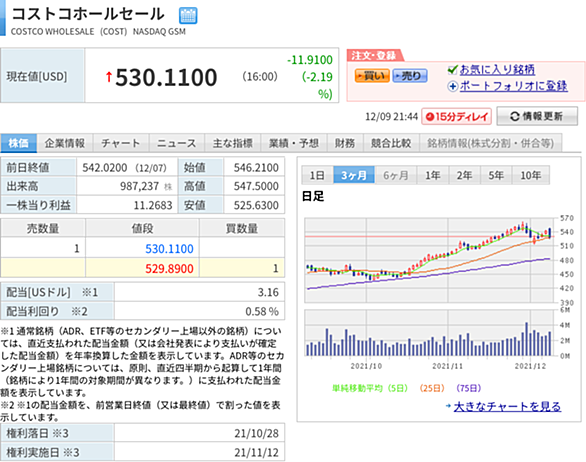Click the current price 530.1100 headline

point(166,77)
